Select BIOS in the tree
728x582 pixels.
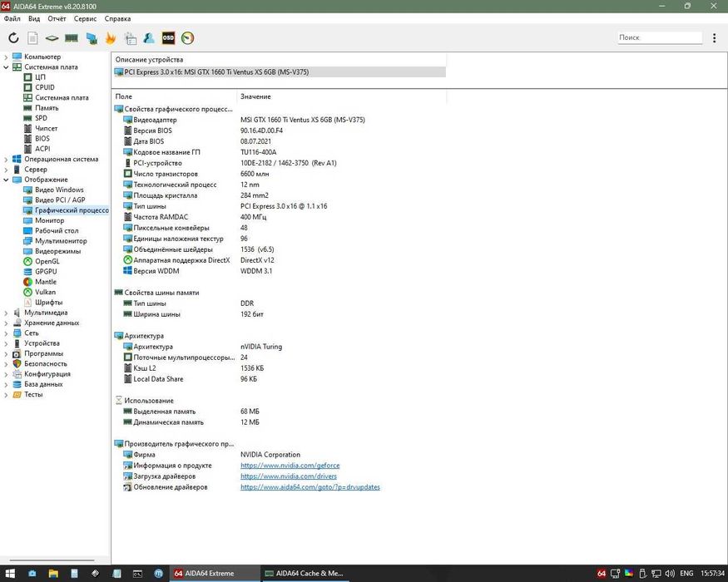point(42,138)
